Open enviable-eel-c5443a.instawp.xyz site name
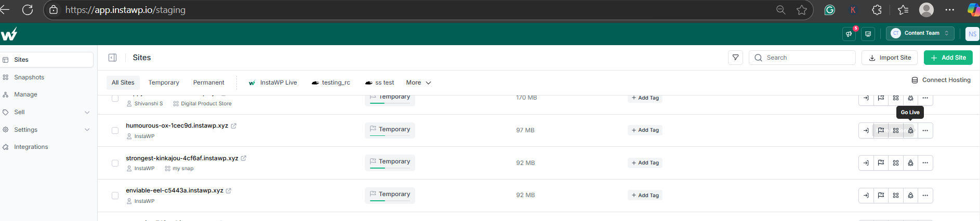Viewport: 980px width, 221px height. (x=175, y=190)
